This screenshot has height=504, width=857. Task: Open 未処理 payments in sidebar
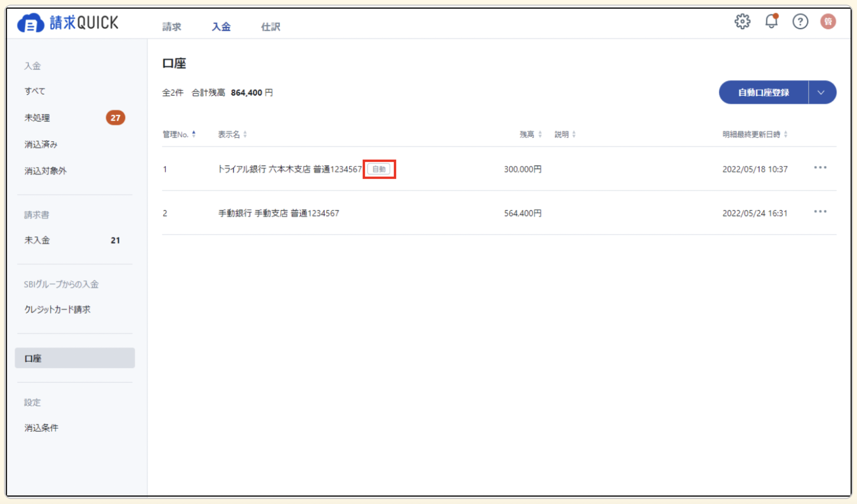[37, 118]
